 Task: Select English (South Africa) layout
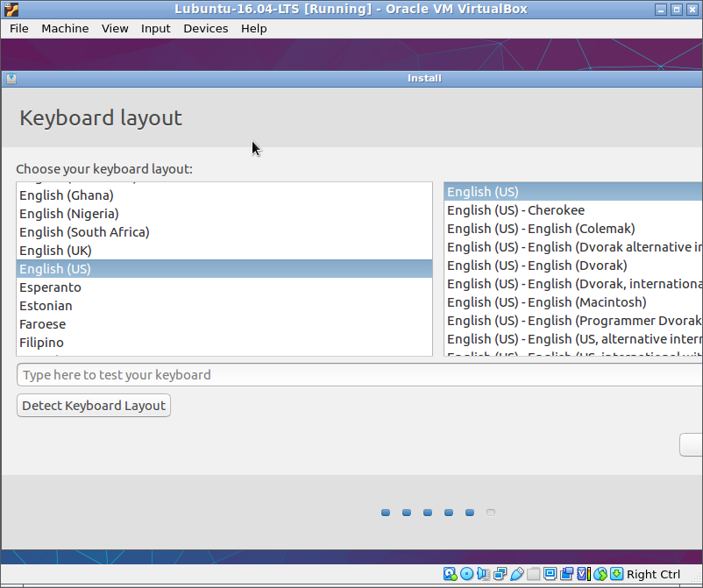click(224, 232)
